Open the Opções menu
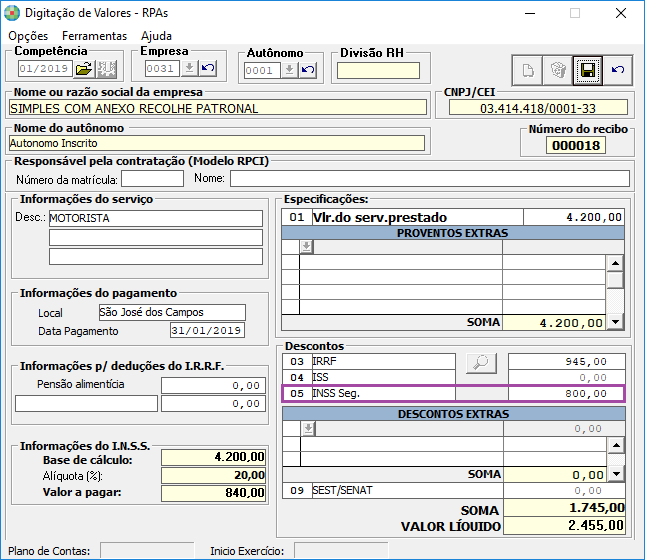 coord(28,36)
